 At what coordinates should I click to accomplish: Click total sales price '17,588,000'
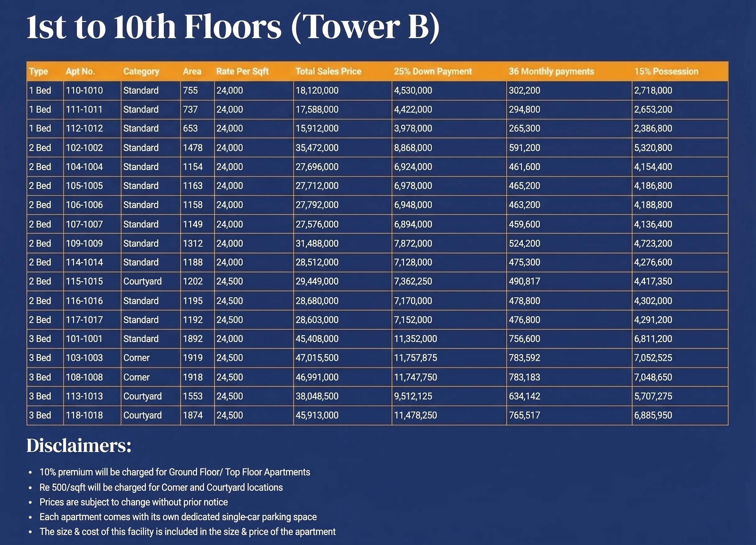(317, 109)
